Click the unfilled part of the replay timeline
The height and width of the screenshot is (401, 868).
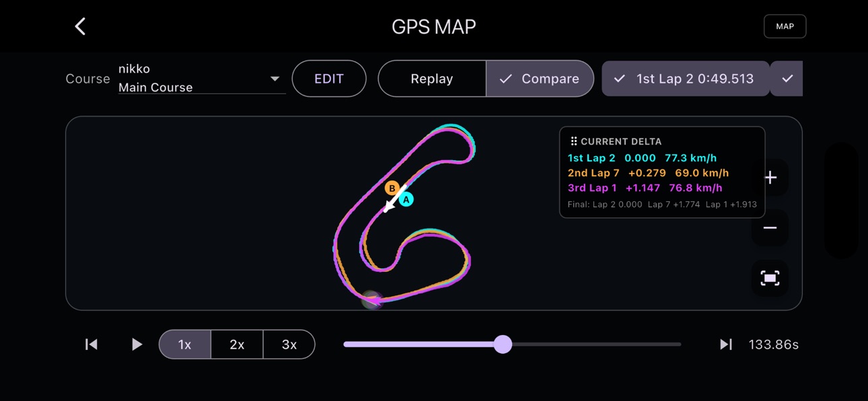(x=597, y=344)
